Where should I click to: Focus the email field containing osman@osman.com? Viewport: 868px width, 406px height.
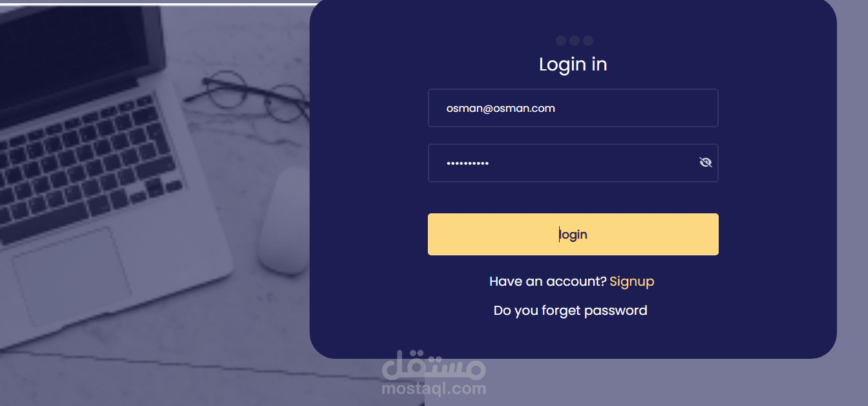pyautogui.click(x=573, y=108)
